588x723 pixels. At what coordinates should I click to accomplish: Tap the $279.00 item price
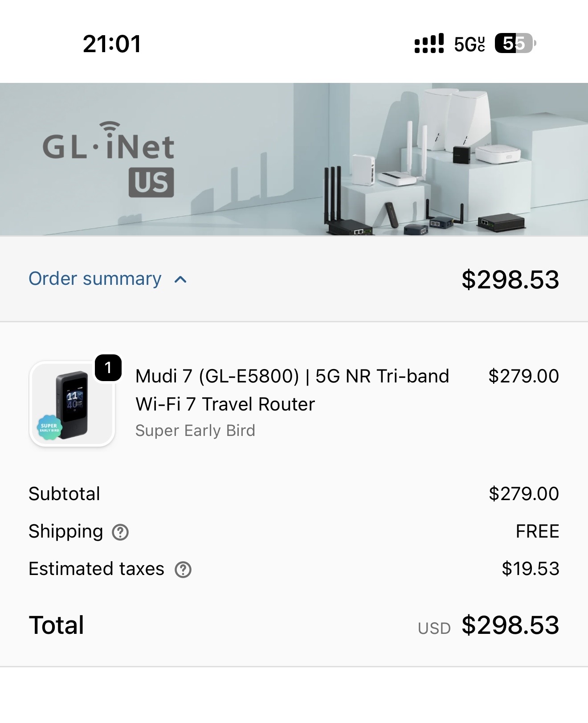[523, 376]
